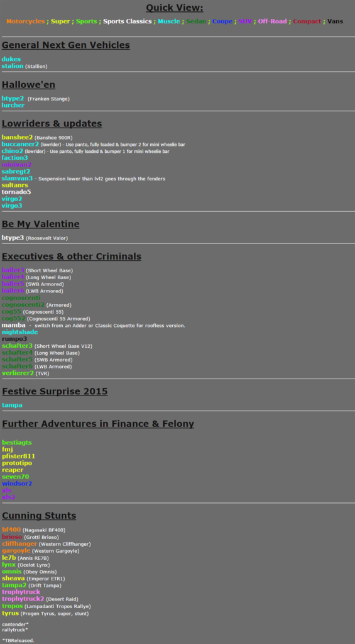Select chino2 lowrider entry
The image size is (355, 644).
[86, 151]
